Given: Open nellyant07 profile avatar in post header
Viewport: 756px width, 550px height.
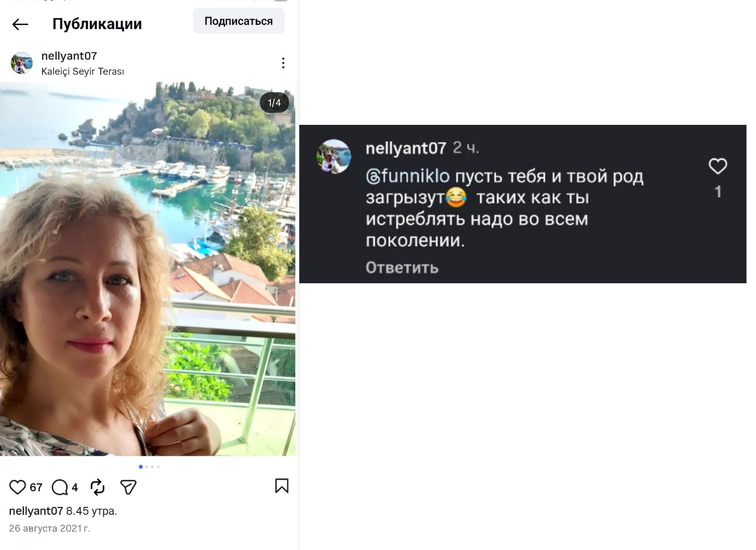Looking at the screenshot, I should (22, 63).
